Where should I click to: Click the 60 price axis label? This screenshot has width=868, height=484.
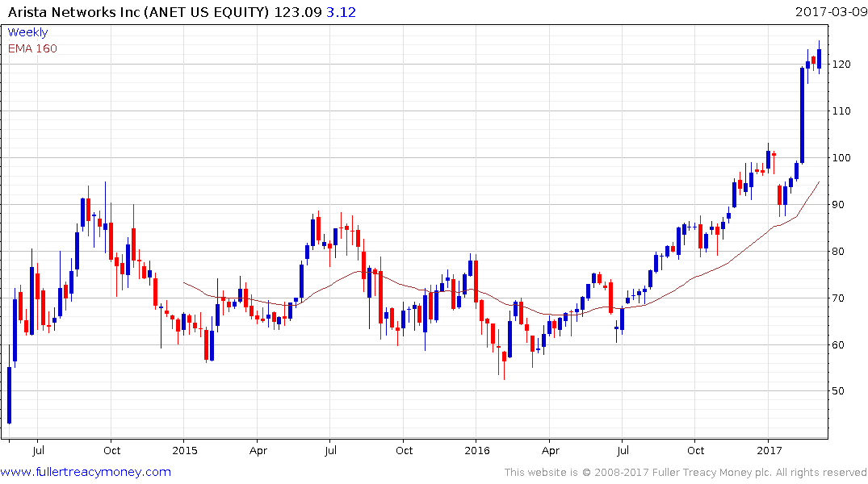(839, 344)
